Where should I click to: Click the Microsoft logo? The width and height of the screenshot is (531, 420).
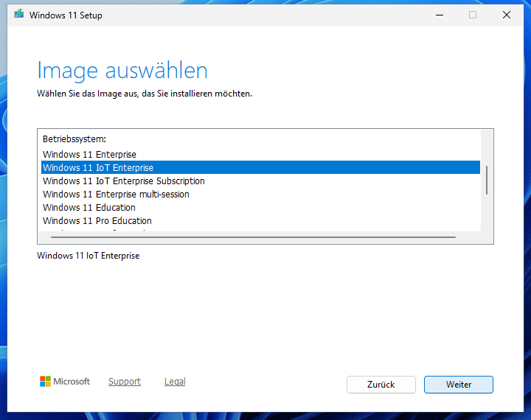click(x=65, y=382)
